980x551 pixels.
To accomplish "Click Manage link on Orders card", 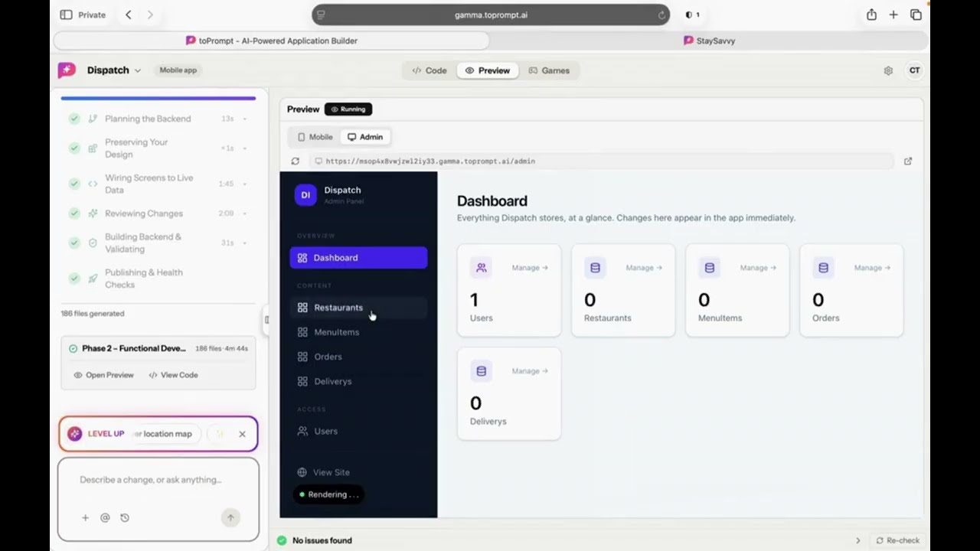I will point(872,268).
